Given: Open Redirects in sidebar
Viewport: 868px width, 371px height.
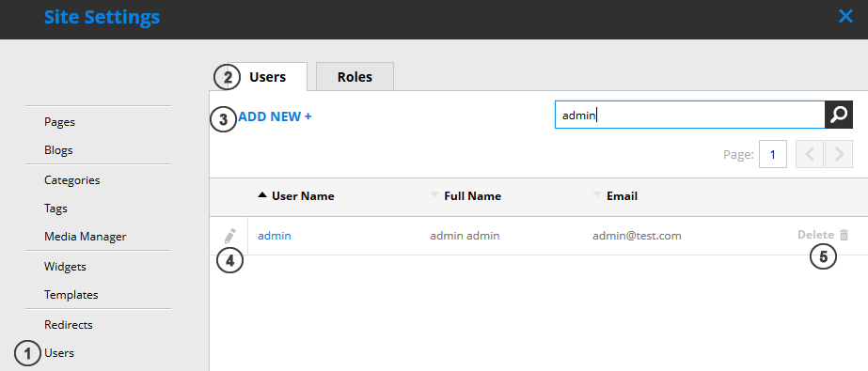Looking at the screenshot, I should [69, 325].
